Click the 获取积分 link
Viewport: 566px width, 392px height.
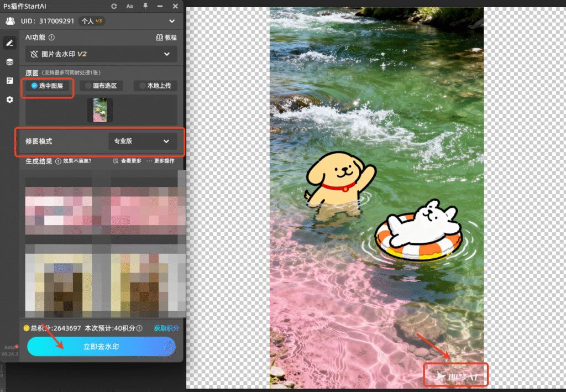pyautogui.click(x=166, y=328)
